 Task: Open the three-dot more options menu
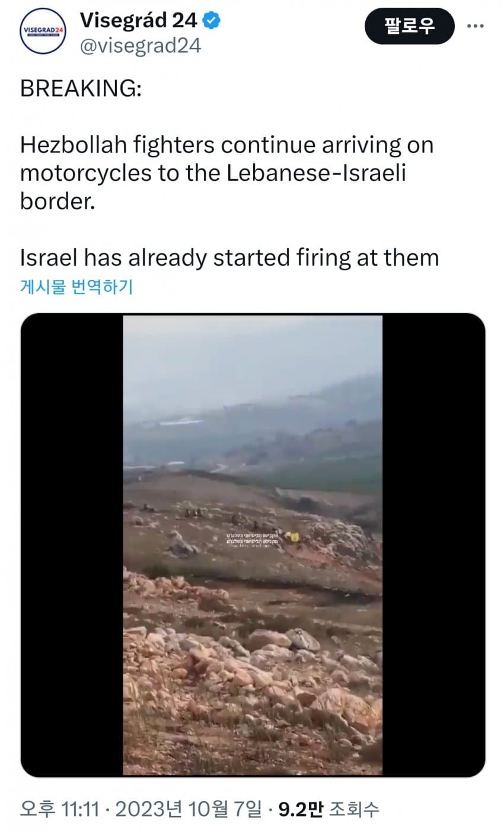[476, 27]
